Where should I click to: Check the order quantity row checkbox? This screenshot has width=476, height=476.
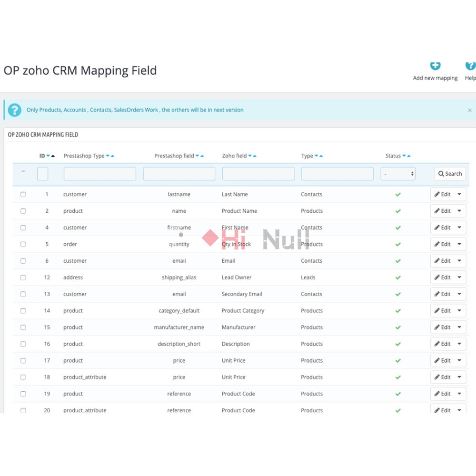click(23, 244)
